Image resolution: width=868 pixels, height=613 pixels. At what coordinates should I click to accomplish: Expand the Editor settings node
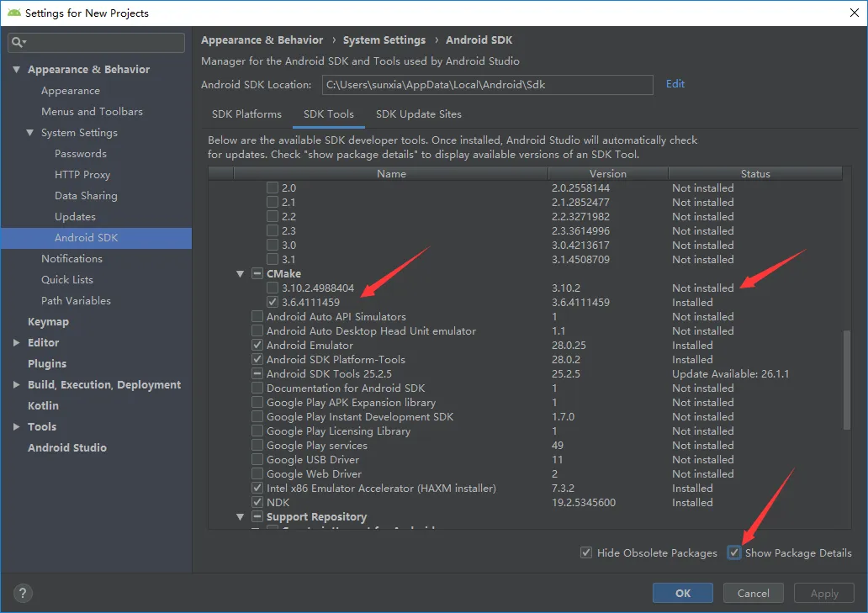[x=17, y=342]
